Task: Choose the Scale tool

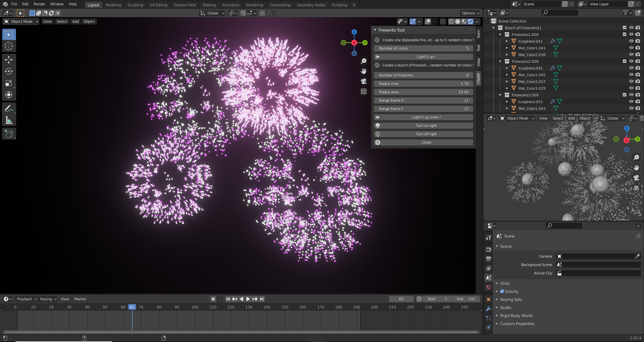Action: (x=9, y=83)
